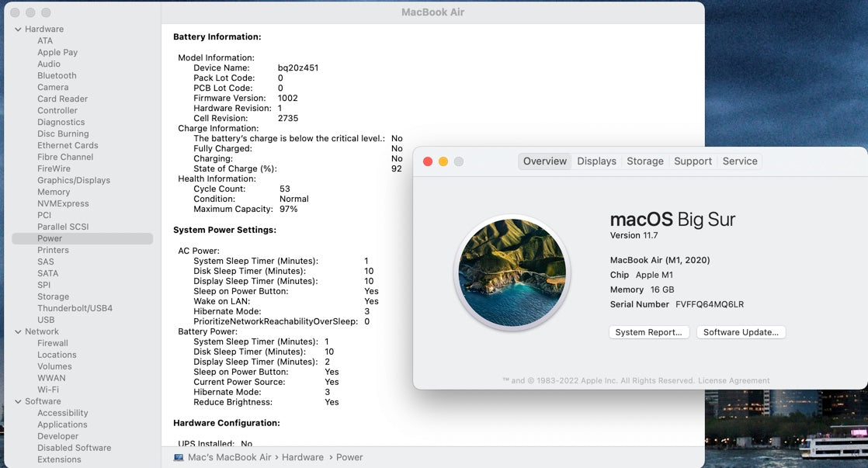Select Applications under Software
This screenshot has height=468, width=868.
[62, 425]
